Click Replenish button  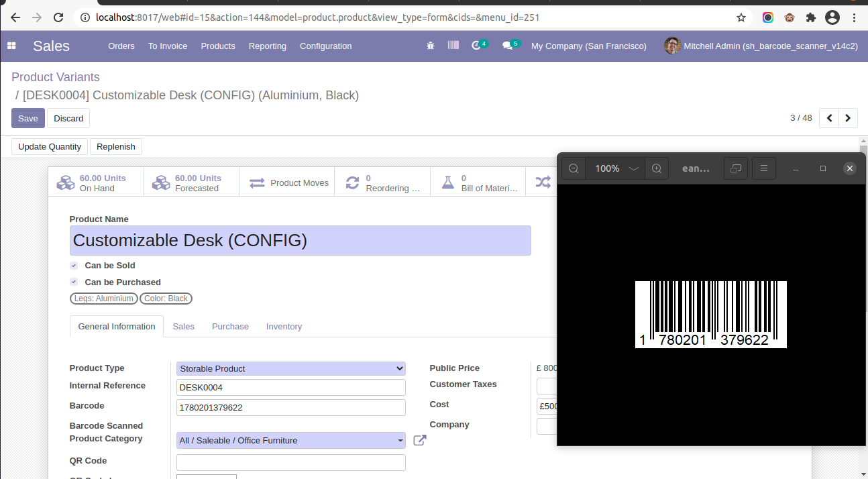(x=116, y=146)
